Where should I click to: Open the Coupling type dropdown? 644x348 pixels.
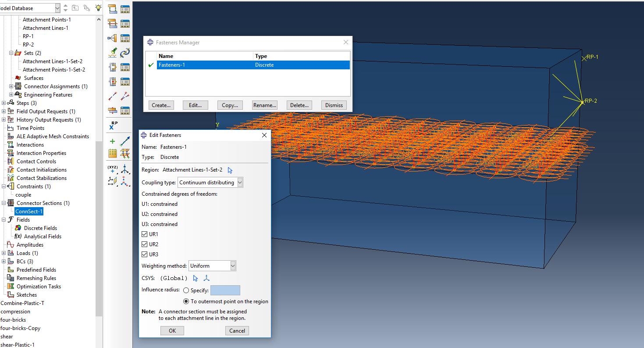click(240, 183)
